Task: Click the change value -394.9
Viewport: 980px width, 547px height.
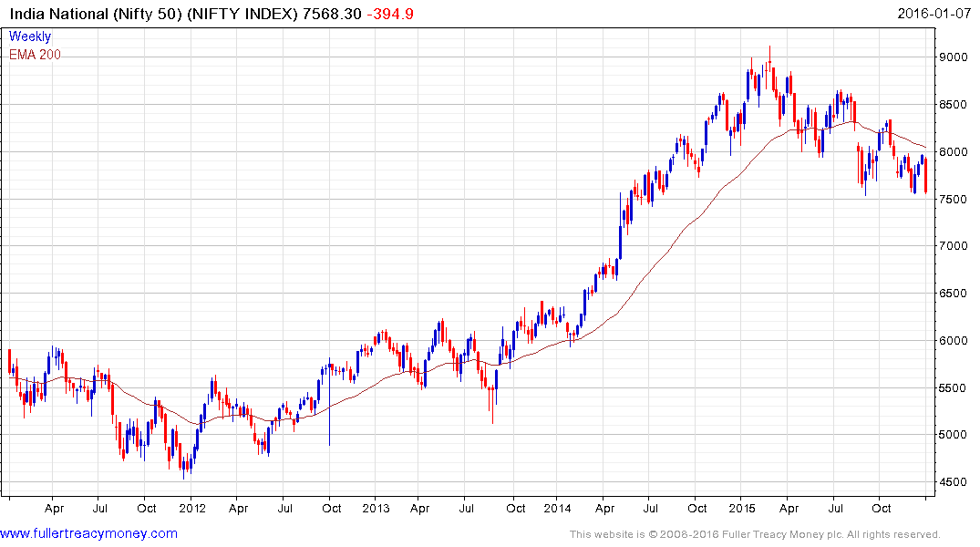Action: 390,14
